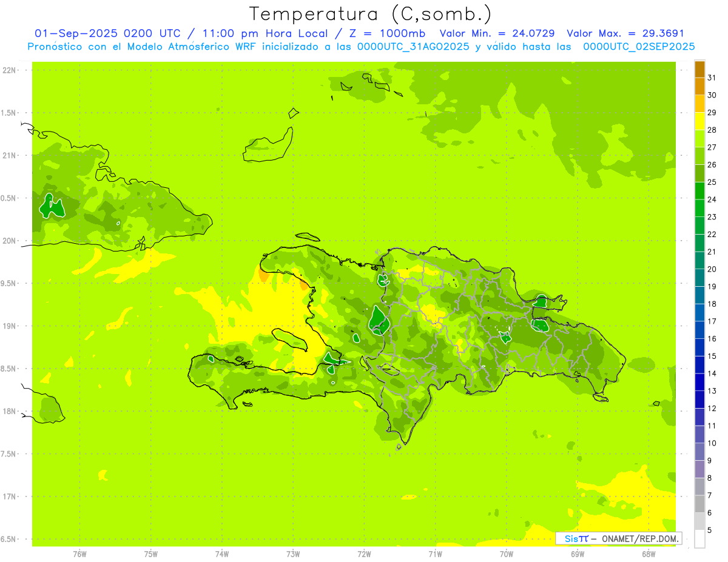The width and height of the screenshot is (728, 562).
Task: Click the "20" label on the color scale
Action: point(712,269)
